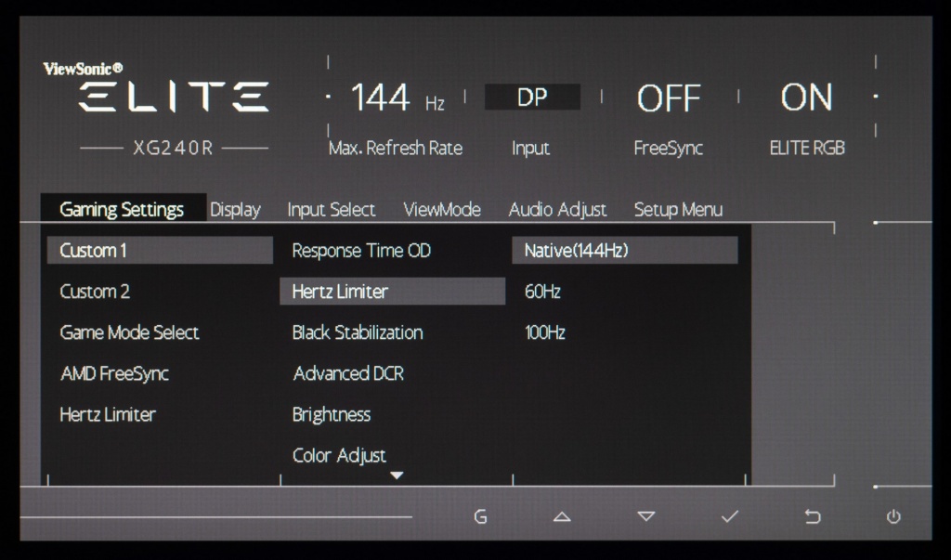Click the ViewSonic ELITE logo
951x560 pixels.
coord(156,86)
